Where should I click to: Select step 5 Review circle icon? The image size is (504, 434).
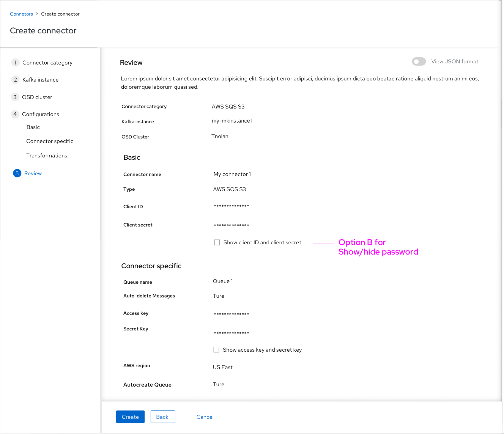click(x=17, y=173)
